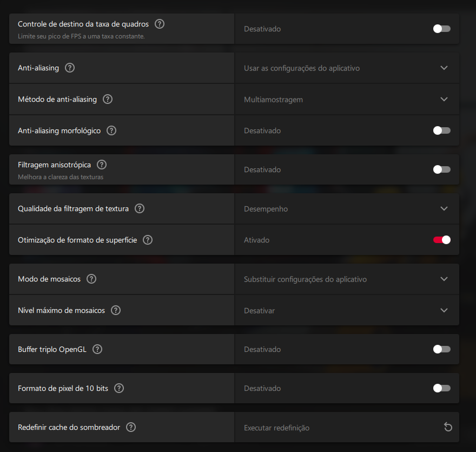
Task: Expand Nível máximo de mosaicos Desativar dropdown
Action: pos(347,311)
